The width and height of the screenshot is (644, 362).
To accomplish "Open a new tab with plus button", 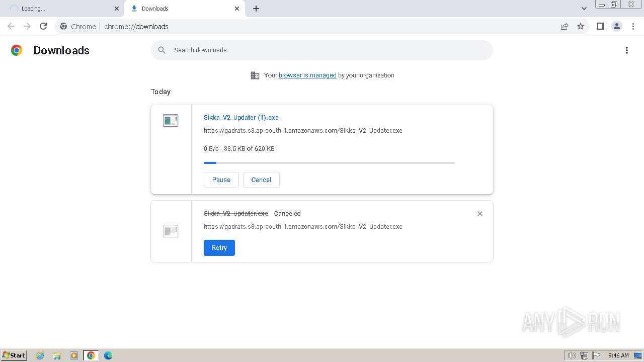I will click(x=256, y=9).
